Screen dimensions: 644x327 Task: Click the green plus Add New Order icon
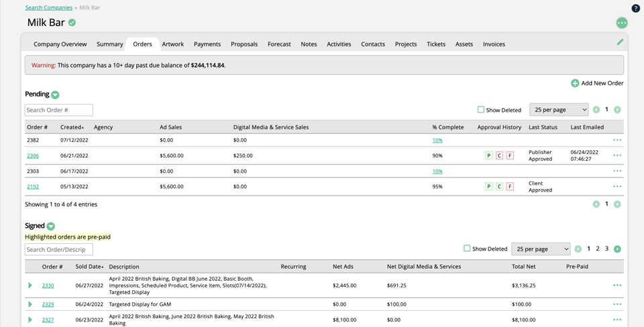(x=575, y=83)
